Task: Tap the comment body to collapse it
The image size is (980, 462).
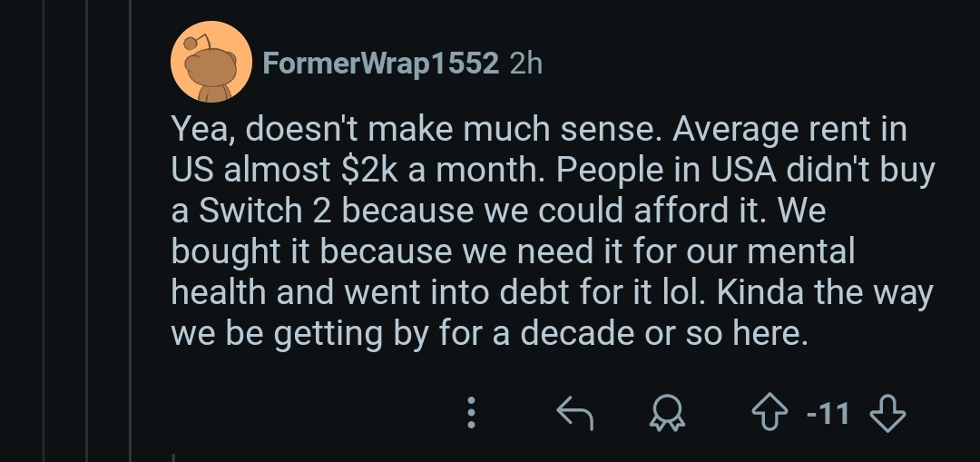Action: coord(553,231)
